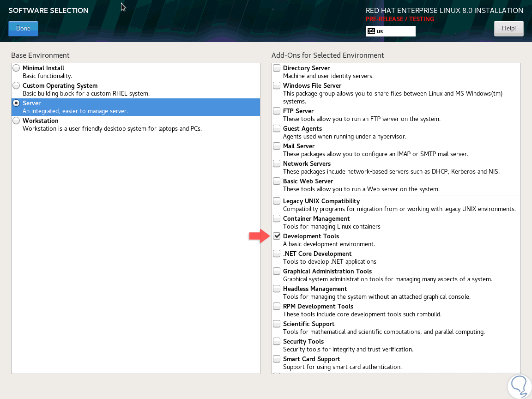Screen dimensions: 532x399
Task: Enable .NET Core Development checkbox
Action: (x=277, y=254)
